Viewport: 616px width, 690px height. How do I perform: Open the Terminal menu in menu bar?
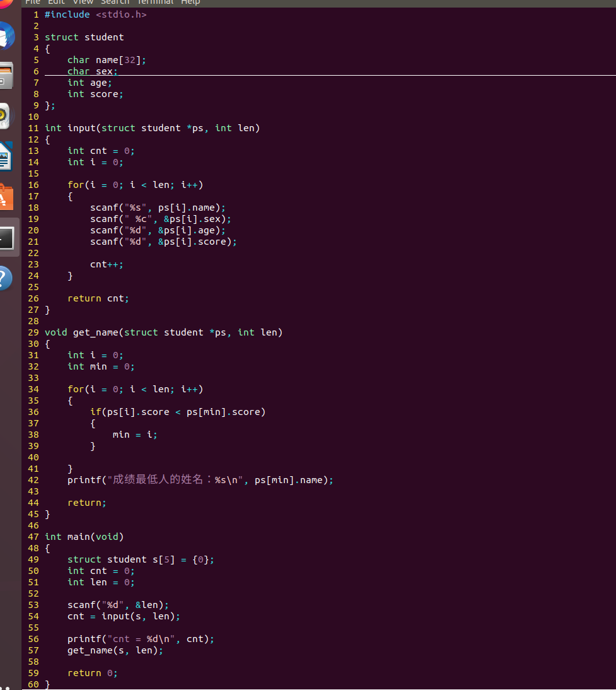click(155, 3)
